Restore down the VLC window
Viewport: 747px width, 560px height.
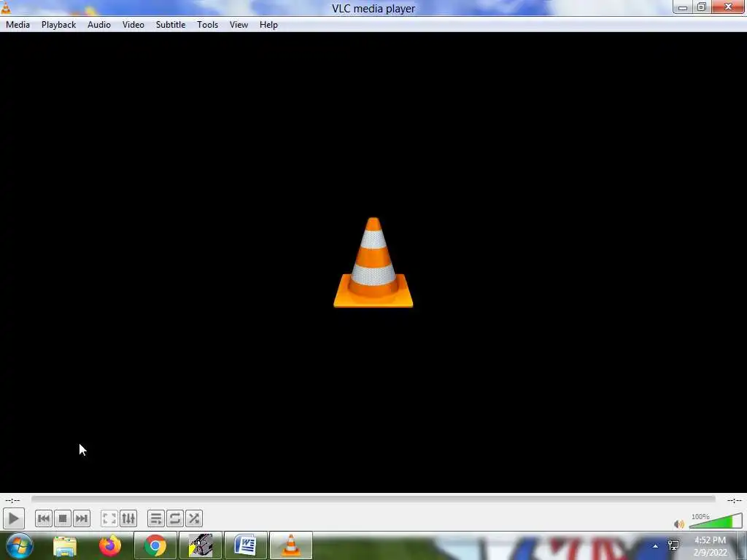pyautogui.click(x=702, y=7)
